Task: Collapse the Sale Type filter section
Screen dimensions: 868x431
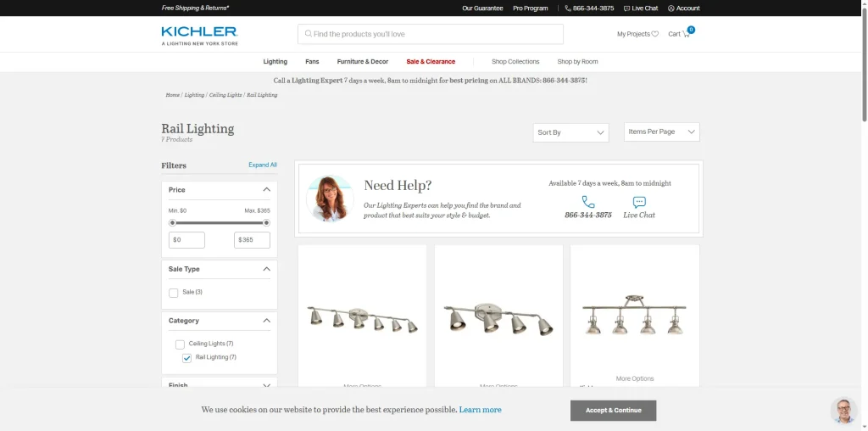Action: [x=266, y=269]
